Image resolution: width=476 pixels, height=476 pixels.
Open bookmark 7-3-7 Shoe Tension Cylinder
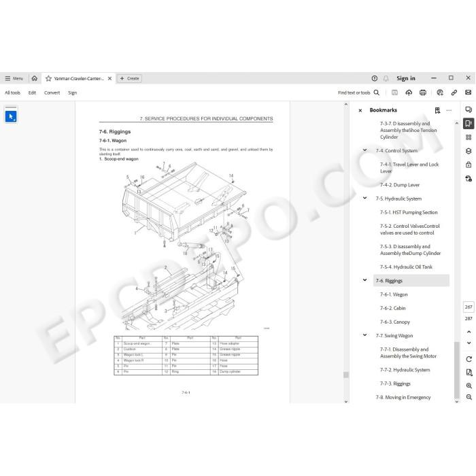(x=408, y=131)
